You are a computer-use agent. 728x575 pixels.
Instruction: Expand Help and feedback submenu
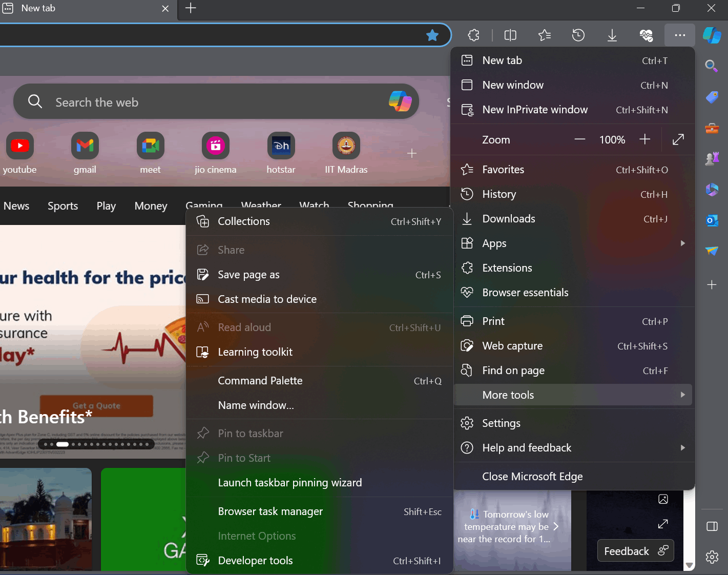tap(573, 447)
